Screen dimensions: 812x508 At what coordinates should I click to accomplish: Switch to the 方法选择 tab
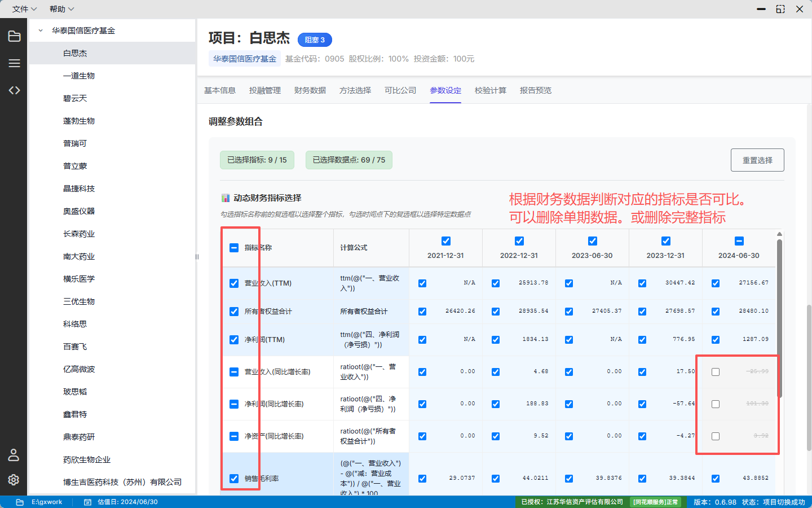click(x=355, y=90)
